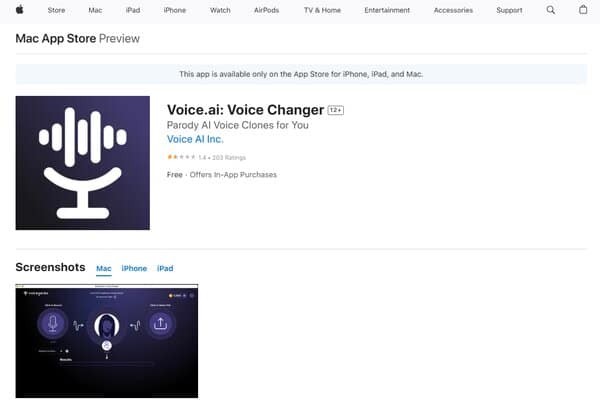Open the Mac menu item
Screen dimensions: 600x410
(95, 10)
